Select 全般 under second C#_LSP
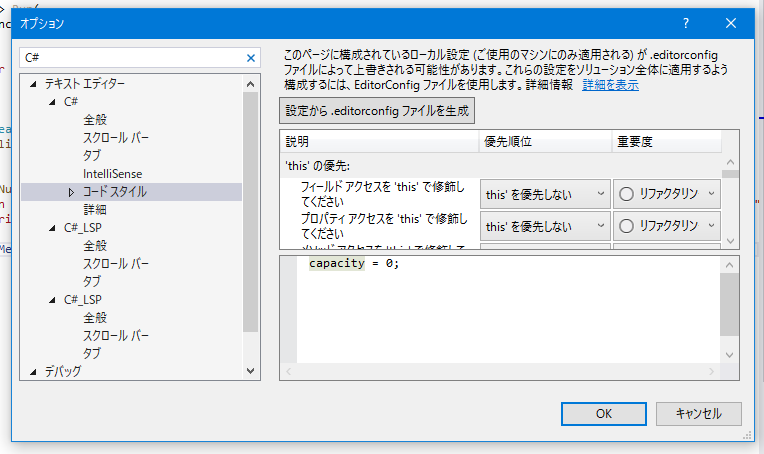 click(x=95, y=318)
